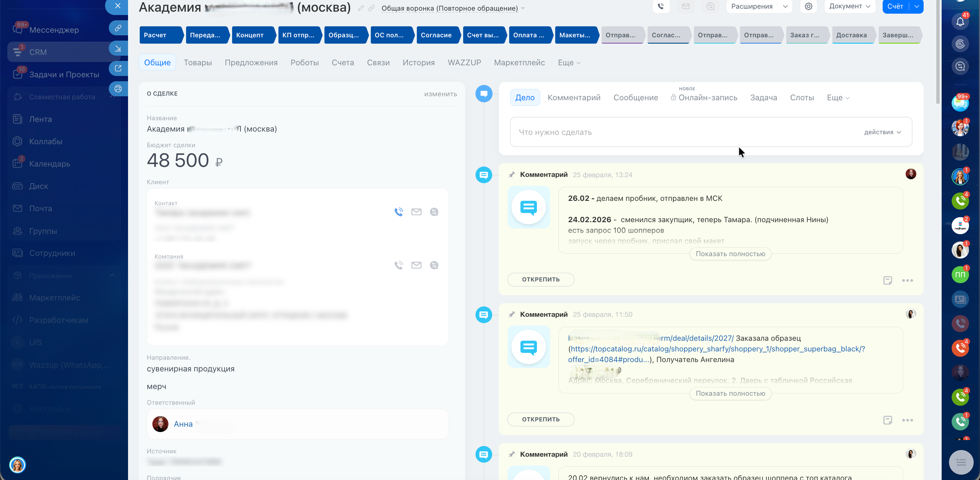The width and height of the screenshot is (980, 480).
Task: Toggle pin on the 20 февраля comment
Action: pos(512,455)
